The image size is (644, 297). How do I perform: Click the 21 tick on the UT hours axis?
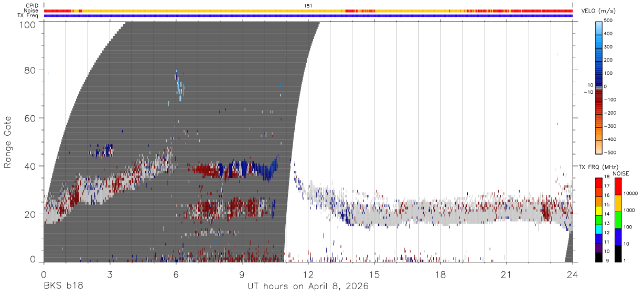(507, 274)
